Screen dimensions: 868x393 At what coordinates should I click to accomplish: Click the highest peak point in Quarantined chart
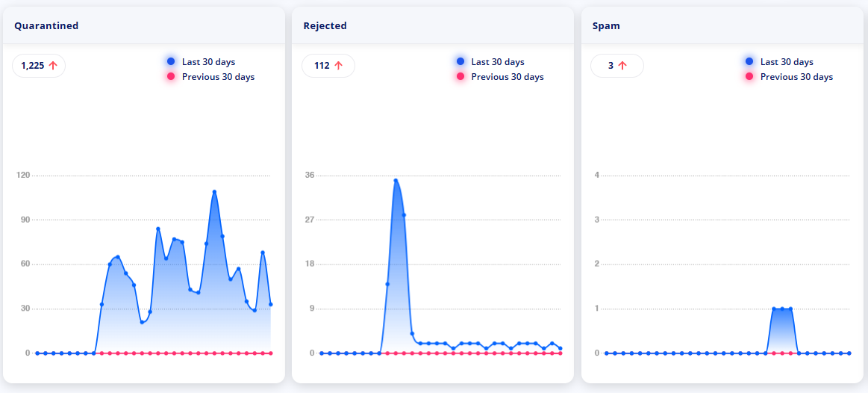tap(214, 192)
